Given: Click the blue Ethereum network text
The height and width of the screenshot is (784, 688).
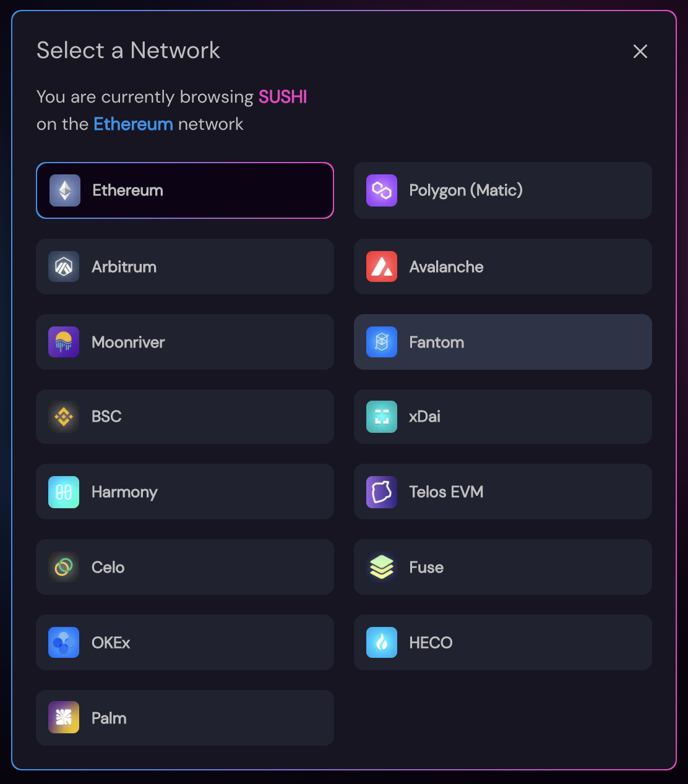Looking at the screenshot, I should pyautogui.click(x=133, y=124).
